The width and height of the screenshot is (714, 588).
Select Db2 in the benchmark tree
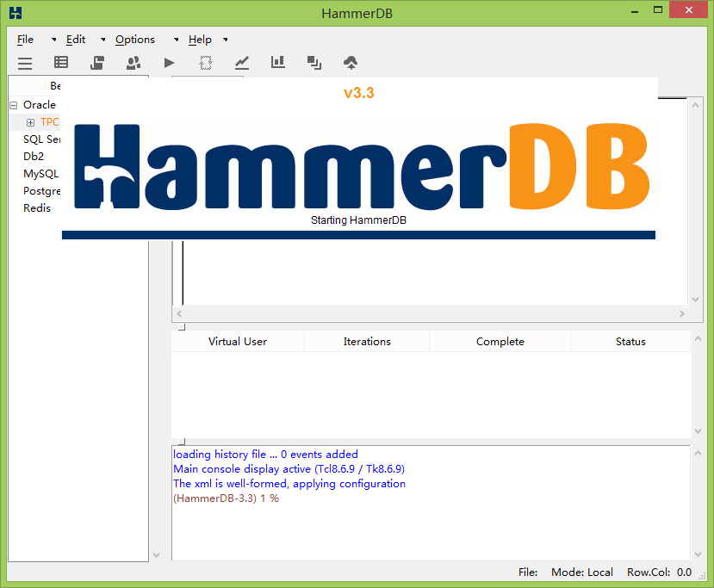(x=34, y=157)
